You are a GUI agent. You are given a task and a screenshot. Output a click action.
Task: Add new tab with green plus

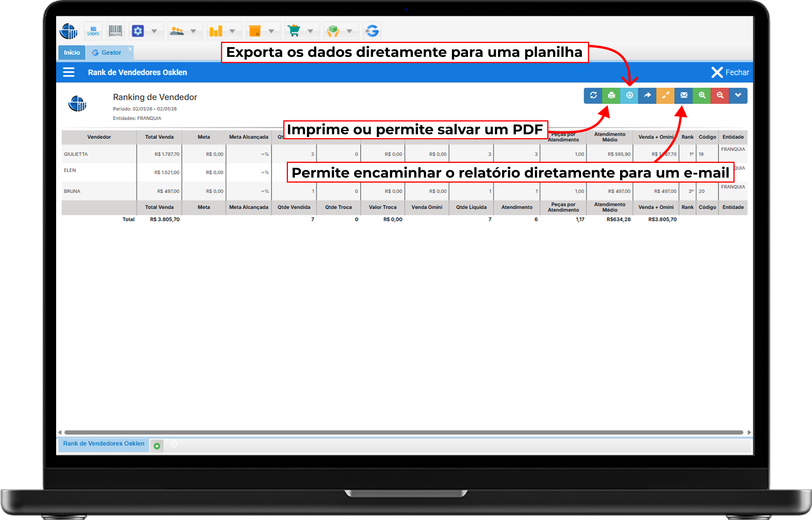(157, 446)
